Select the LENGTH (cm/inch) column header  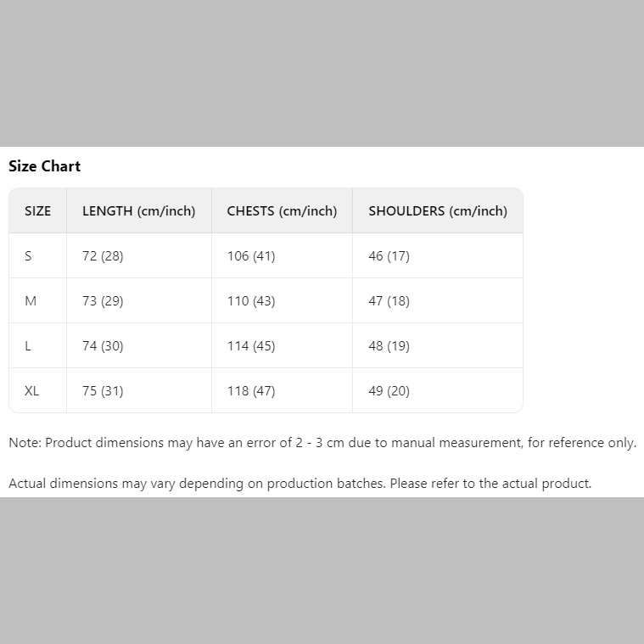(x=138, y=211)
